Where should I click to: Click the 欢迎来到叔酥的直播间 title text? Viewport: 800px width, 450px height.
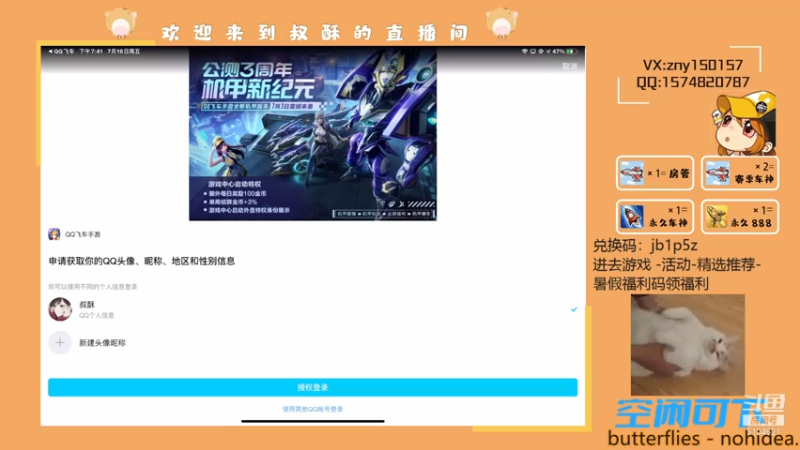coord(315,33)
